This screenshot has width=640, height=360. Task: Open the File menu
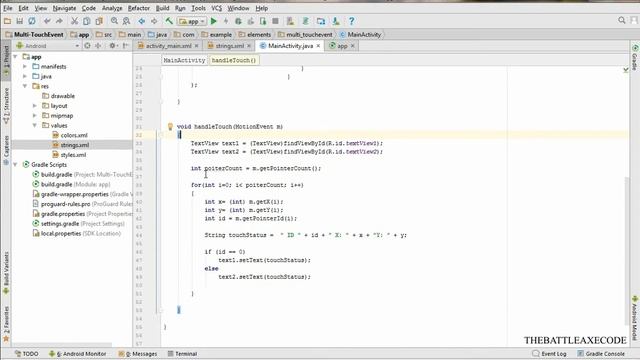pyautogui.click(x=7, y=8)
